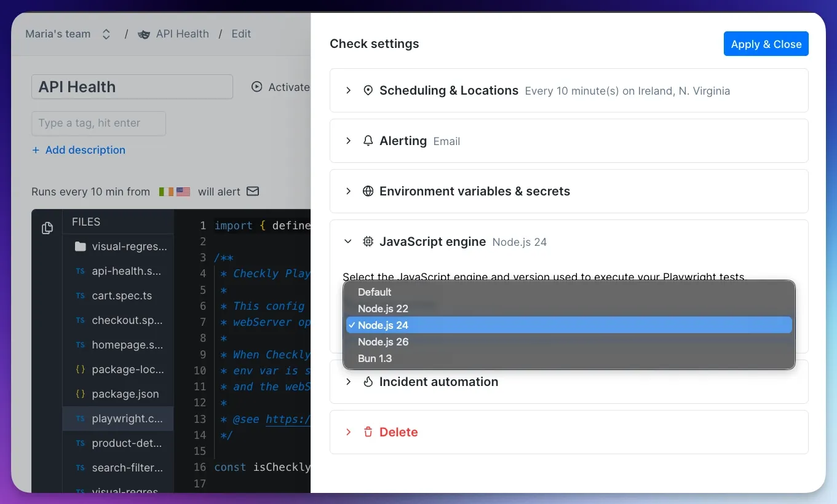Expand the Incident automation section chevron
This screenshot has height=504, width=837.
[x=348, y=382]
